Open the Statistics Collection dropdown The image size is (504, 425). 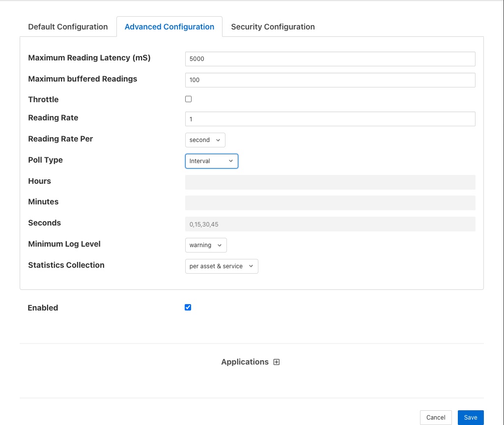click(x=221, y=266)
